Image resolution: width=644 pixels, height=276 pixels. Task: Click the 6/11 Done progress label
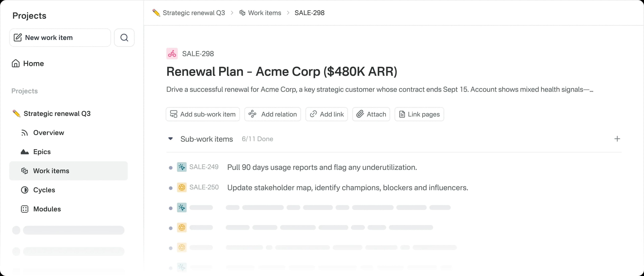(x=257, y=139)
